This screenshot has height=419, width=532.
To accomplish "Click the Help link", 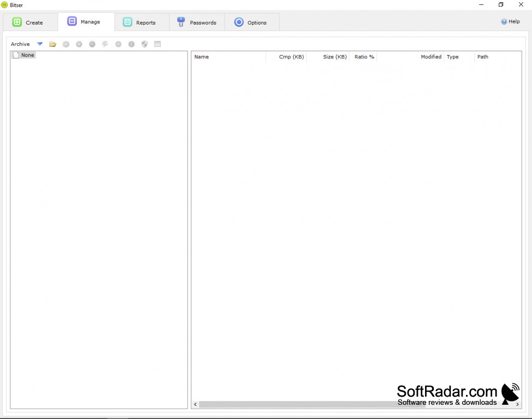I will tap(510, 21).
